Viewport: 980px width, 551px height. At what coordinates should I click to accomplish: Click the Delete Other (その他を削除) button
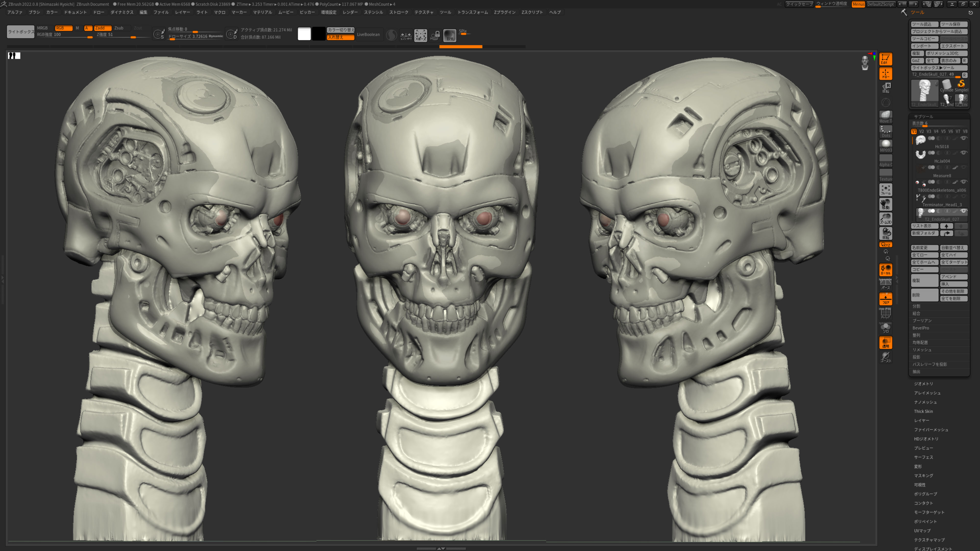[x=954, y=291]
